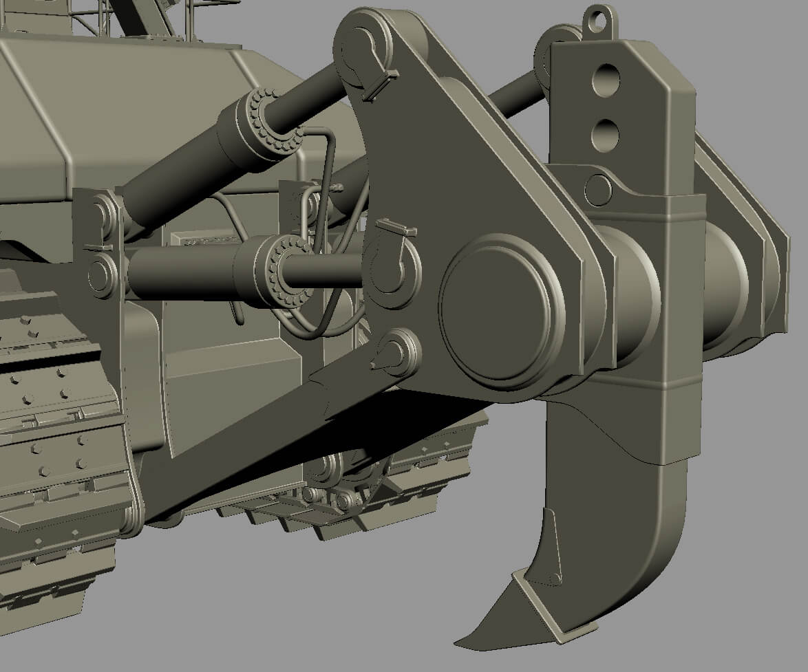Click the left mounting bracket's lower pin
This screenshot has height=672, width=808.
pos(102,274)
